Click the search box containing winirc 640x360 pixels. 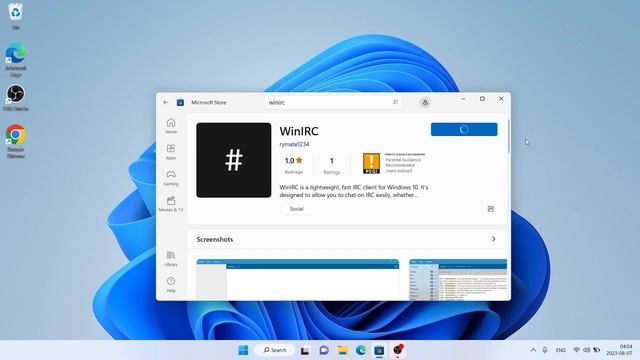pos(333,102)
